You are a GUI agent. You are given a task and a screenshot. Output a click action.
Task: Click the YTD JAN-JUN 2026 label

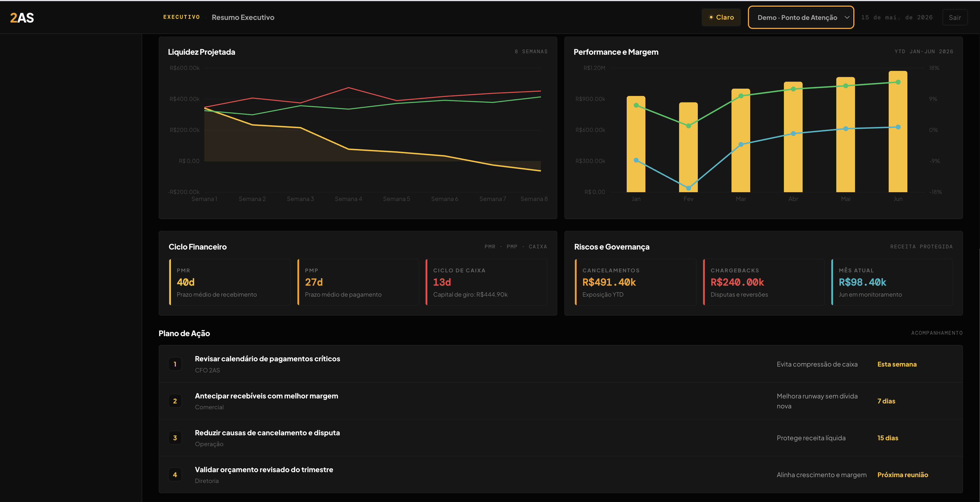pos(924,51)
